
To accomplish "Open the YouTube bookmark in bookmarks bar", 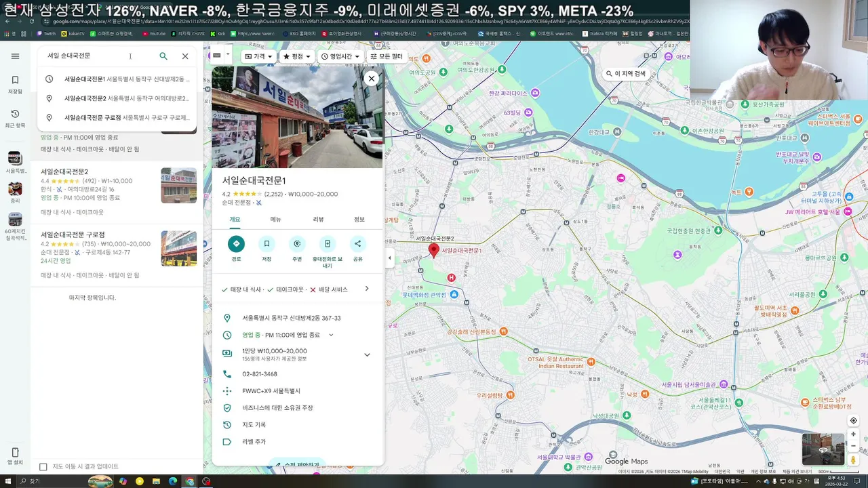I will (154, 33).
